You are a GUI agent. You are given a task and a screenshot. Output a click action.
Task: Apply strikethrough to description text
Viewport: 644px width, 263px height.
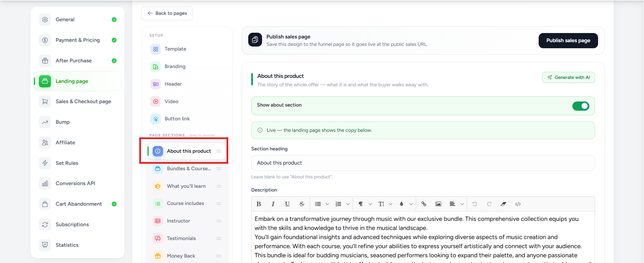coord(302,204)
